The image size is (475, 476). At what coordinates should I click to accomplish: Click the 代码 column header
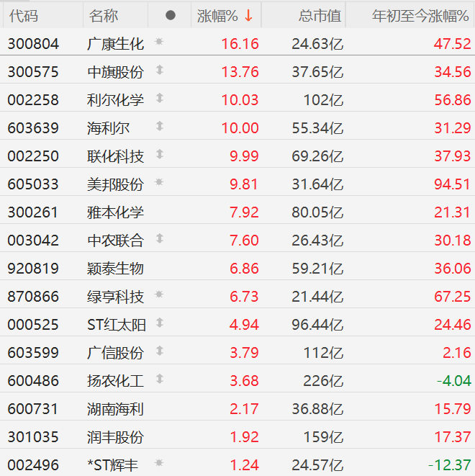coord(24,16)
